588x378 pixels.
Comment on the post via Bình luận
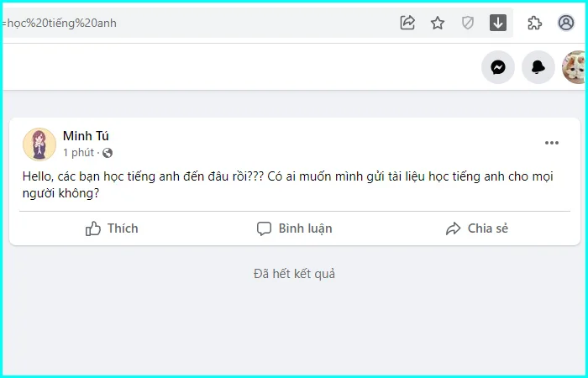point(294,228)
